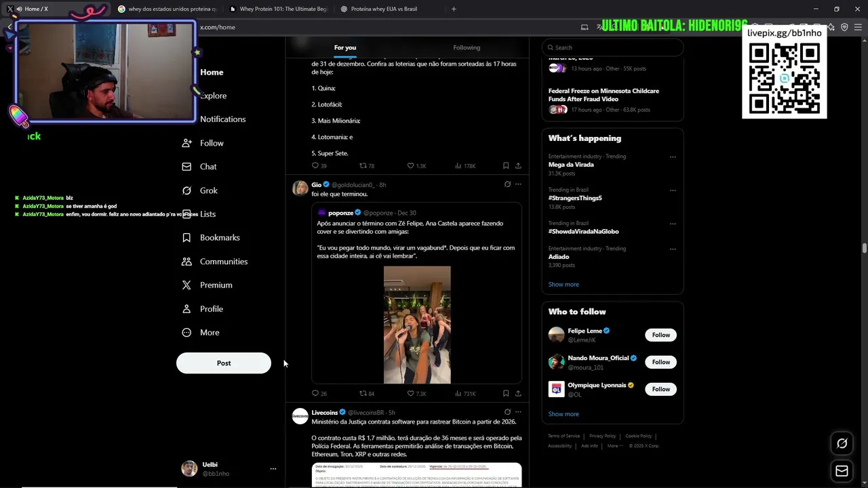Open the floating messages button

coord(842,471)
